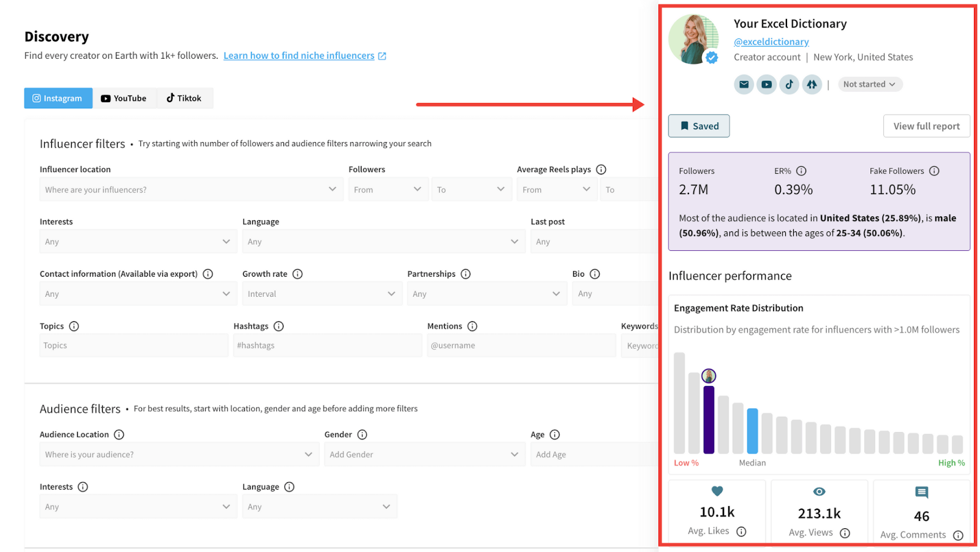Viewport: 980px width, 552px height.
Task: Switch to the Tiktok tab
Action: point(184,98)
